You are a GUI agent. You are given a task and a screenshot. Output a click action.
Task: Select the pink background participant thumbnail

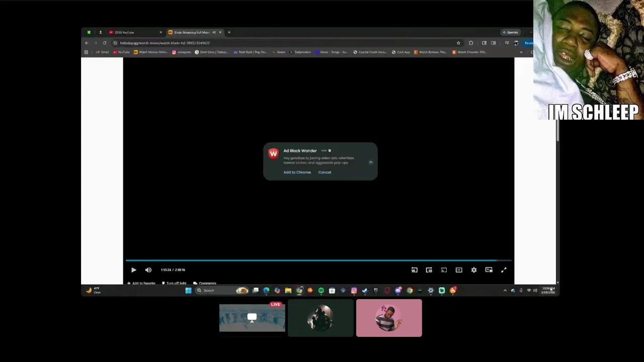pos(389,318)
